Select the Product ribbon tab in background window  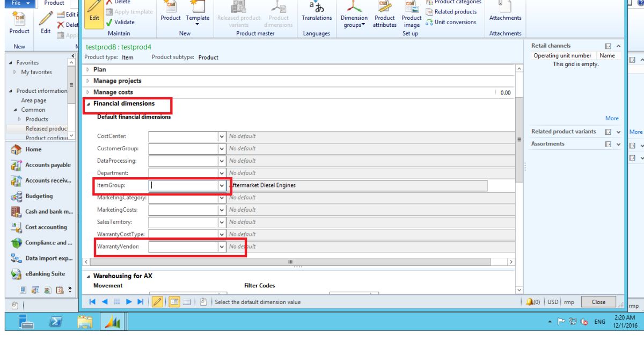pos(54,3)
